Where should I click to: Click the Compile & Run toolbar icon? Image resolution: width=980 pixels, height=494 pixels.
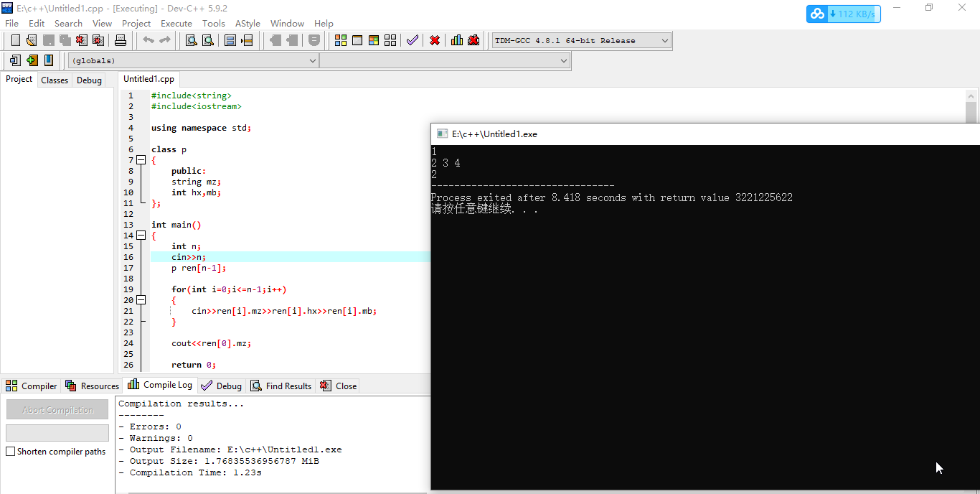coord(374,40)
